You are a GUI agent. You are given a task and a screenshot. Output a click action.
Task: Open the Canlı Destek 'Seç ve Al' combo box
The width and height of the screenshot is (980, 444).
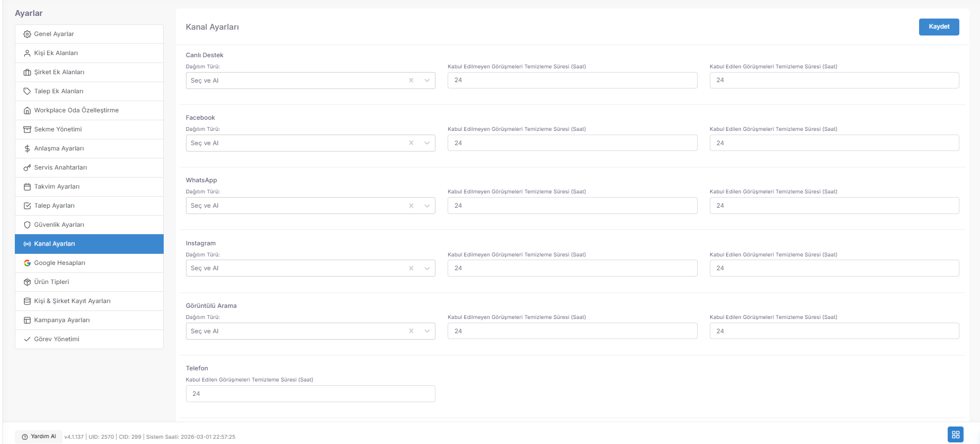point(310,81)
